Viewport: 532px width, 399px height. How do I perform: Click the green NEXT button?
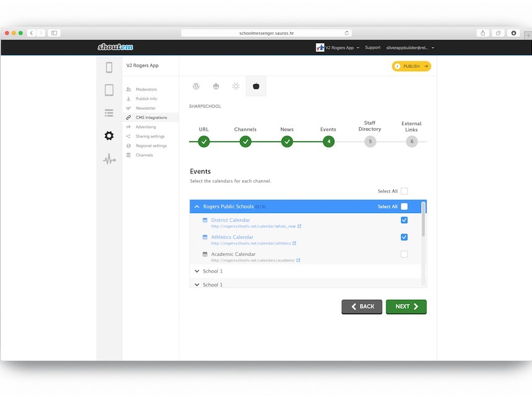[406, 307]
